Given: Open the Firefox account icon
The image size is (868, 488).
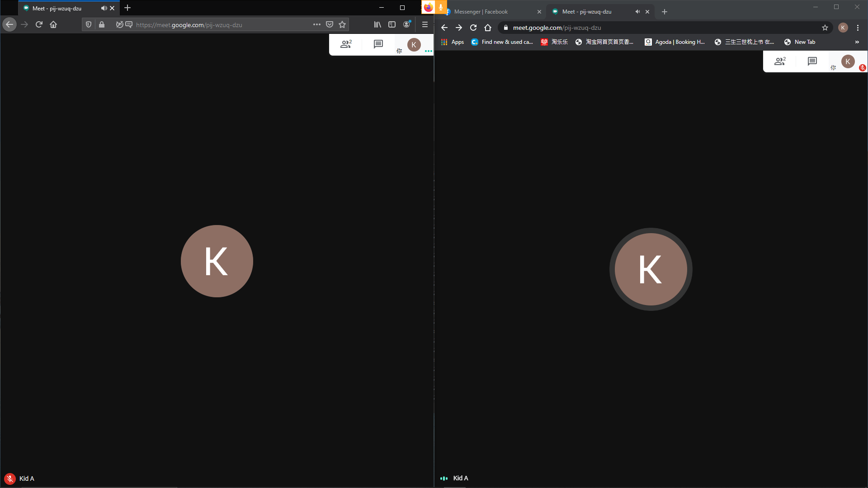Looking at the screenshot, I should pyautogui.click(x=406, y=25).
